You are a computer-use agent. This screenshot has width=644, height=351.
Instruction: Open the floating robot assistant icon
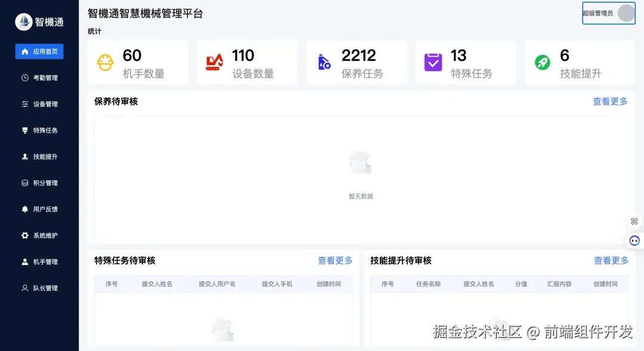tap(634, 239)
